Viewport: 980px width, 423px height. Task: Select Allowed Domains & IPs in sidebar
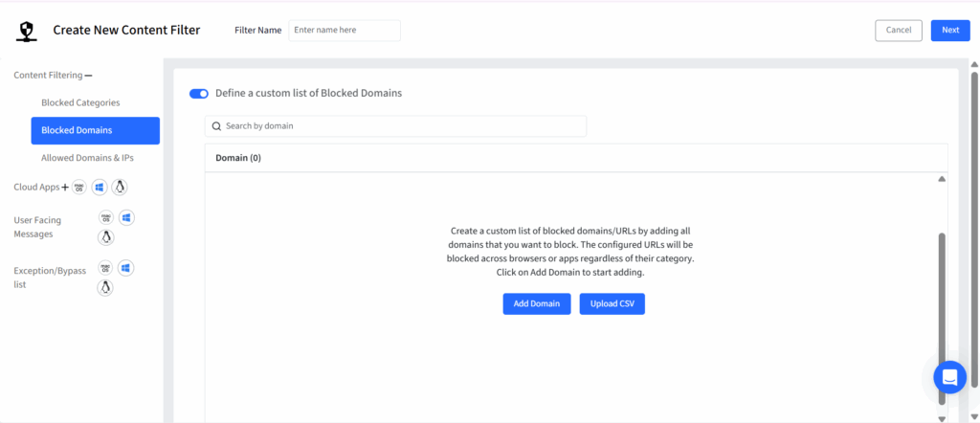pos(94,158)
